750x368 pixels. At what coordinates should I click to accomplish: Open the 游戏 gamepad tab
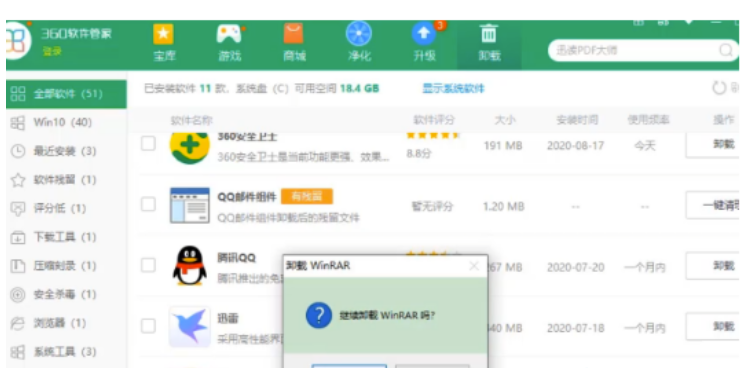pos(230,43)
